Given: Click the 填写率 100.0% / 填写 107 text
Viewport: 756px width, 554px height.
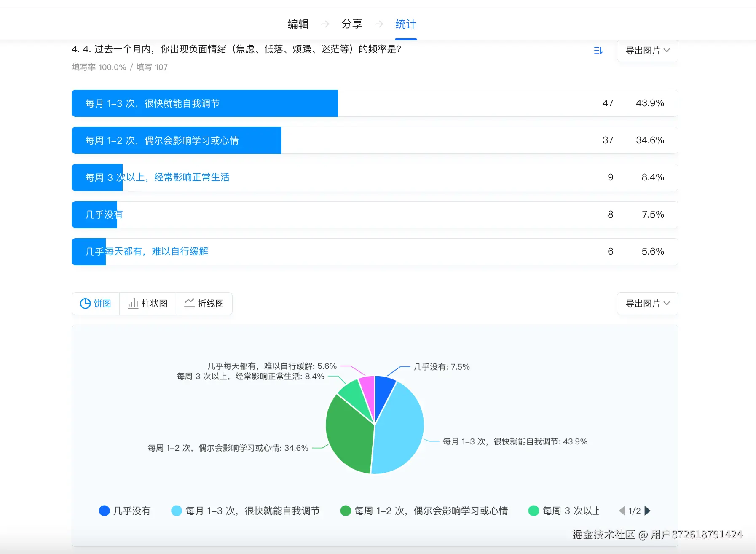Looking at the screenshot, I should click(120, 67).
